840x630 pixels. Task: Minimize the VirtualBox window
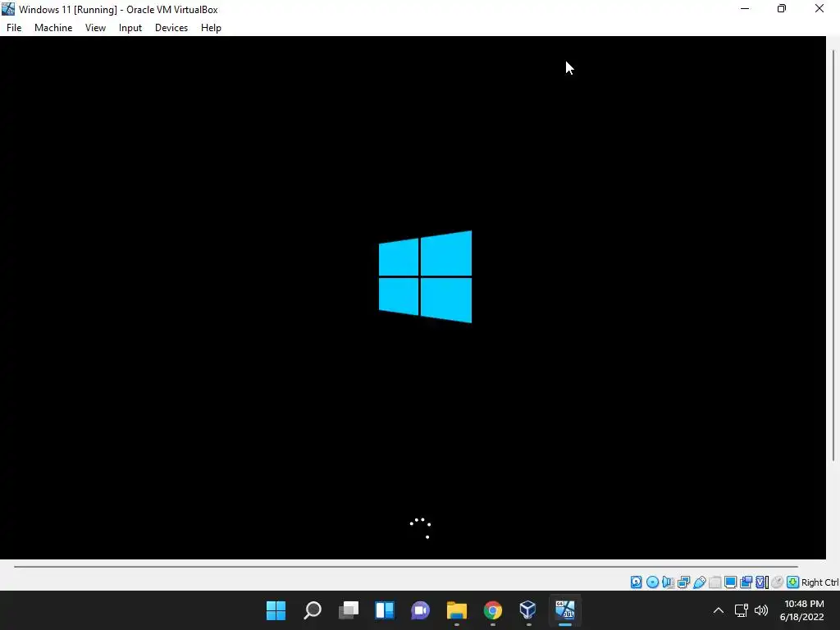pos(745,8)
